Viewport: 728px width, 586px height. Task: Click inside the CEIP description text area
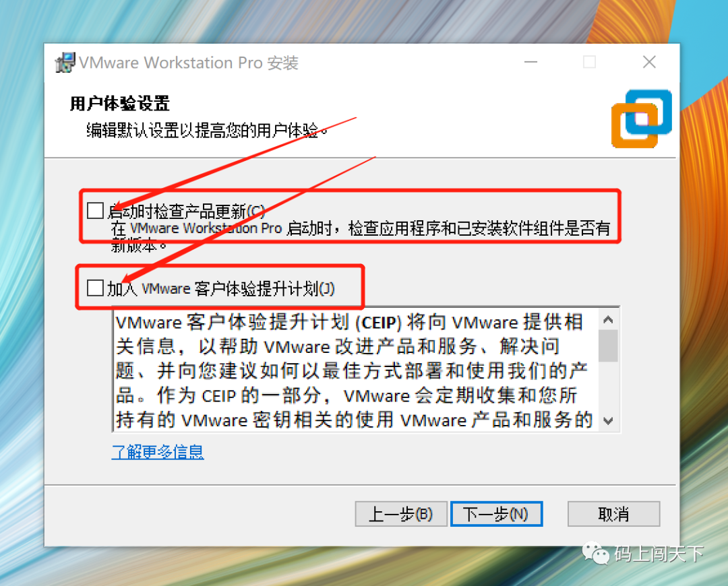[356, 370]
